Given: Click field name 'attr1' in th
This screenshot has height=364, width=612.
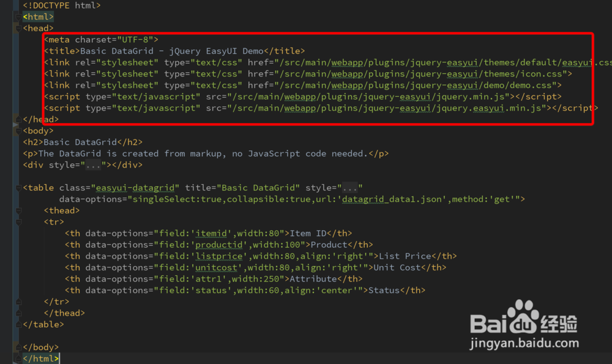Looking at the screenshot, I should coord(208,279).
